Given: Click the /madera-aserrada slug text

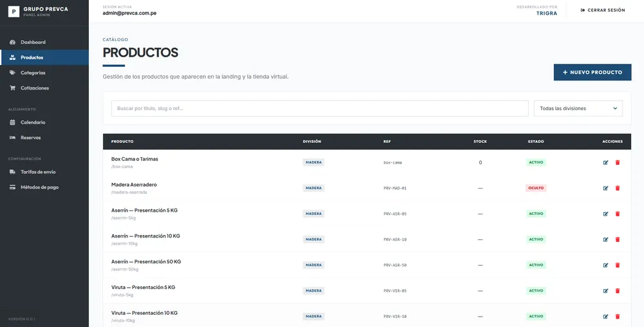Looking at the screenshot, I should tap(129, 192).
